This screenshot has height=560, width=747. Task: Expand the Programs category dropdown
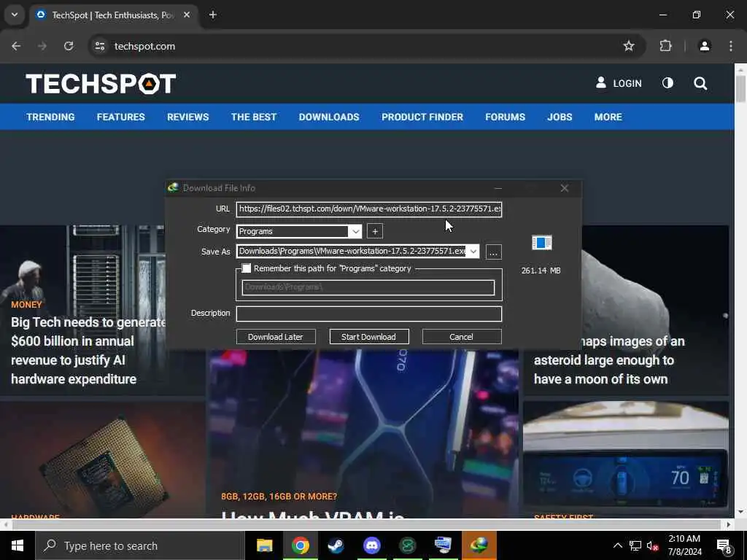pos(355,231)
